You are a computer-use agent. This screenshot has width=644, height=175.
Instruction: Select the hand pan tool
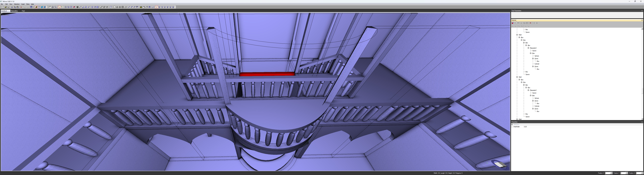[x=50, y=7]
